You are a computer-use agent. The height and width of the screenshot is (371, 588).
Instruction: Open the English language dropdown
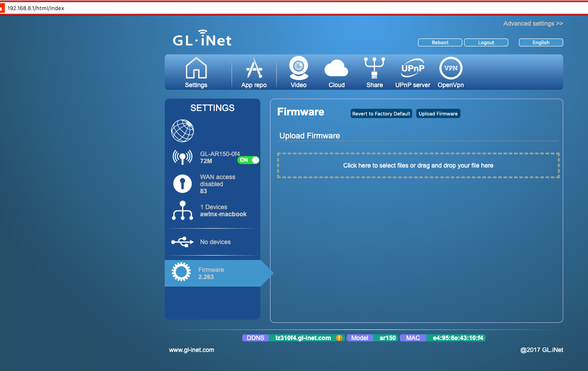[541, 42]
